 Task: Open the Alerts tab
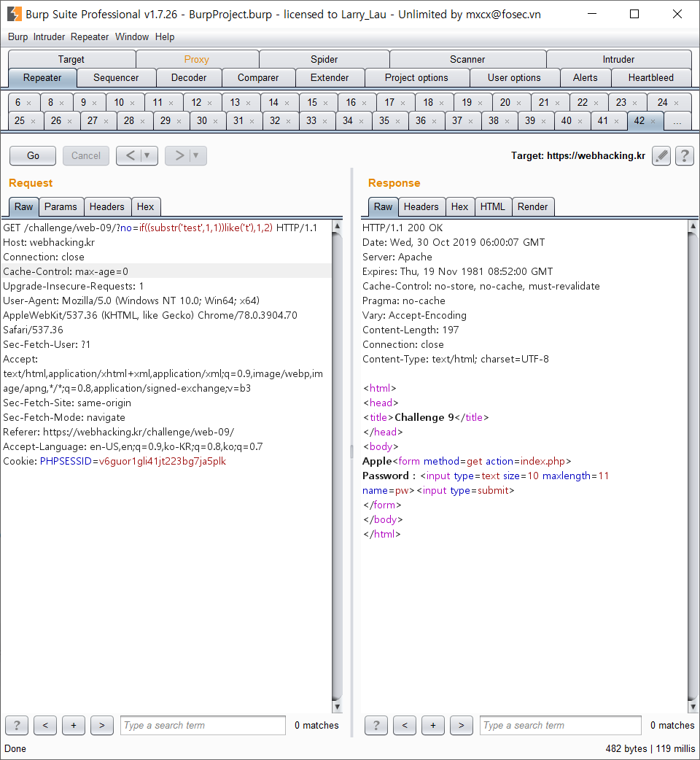coord(586,77)
